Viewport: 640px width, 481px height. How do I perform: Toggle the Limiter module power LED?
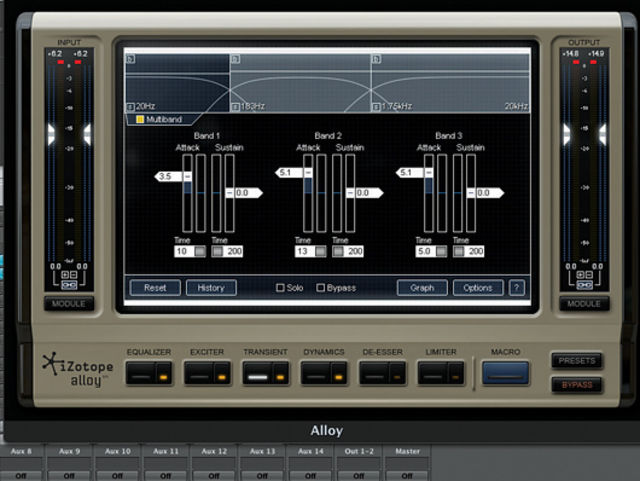point(456,373)
